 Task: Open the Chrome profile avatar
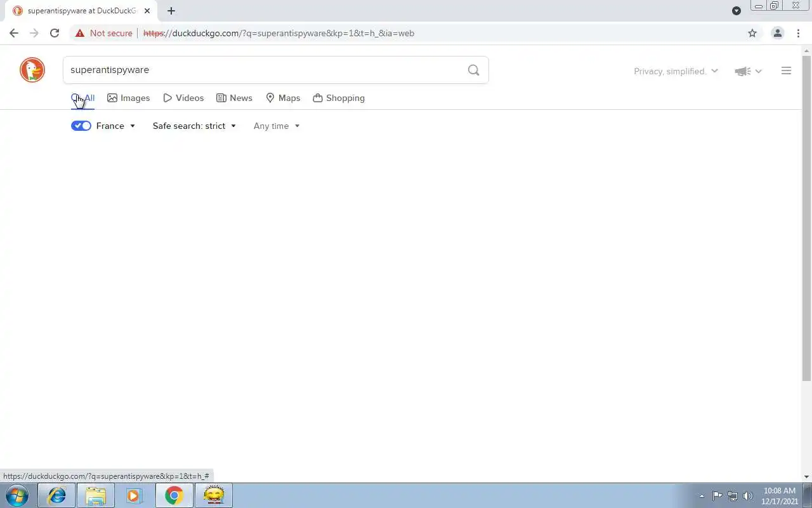tap(777, 33)
